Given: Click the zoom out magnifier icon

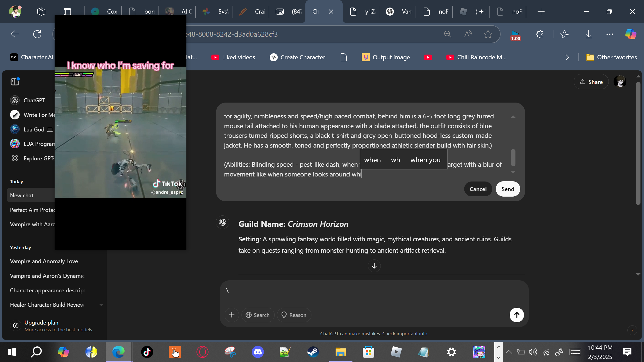Looking at the screenshot, I should (448, 34).
